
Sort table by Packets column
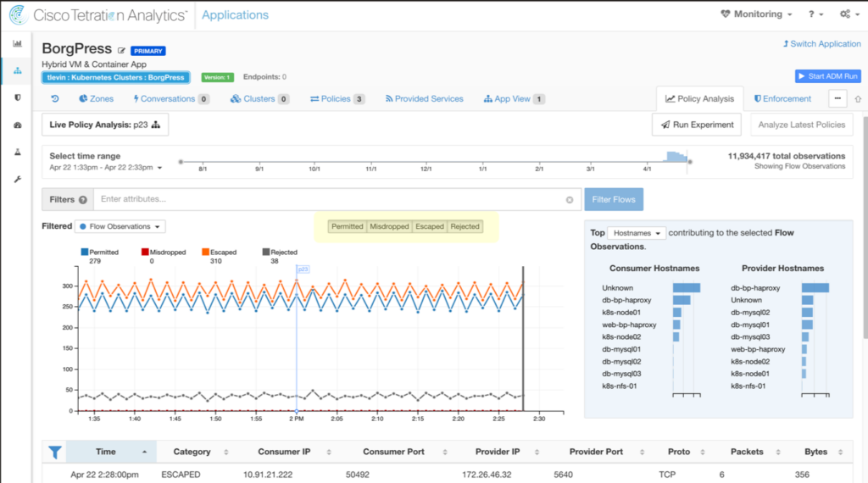(754, 452)
